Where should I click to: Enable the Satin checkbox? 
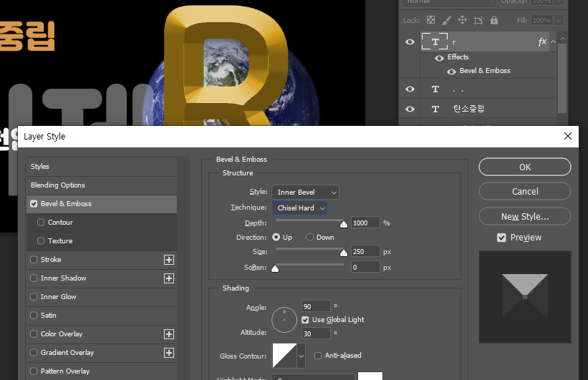click(34, 315)
